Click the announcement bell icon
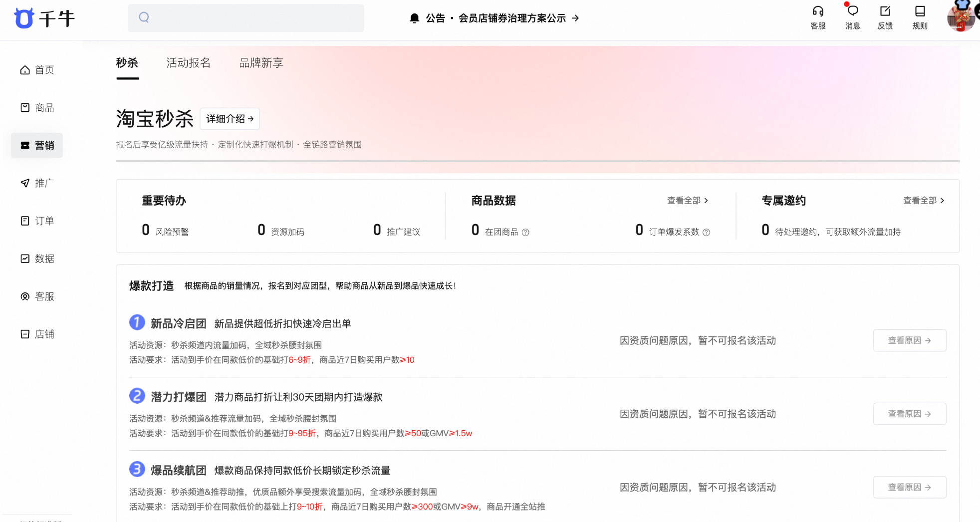The height and width of the screenshot is (522, 980). [414, 18]
